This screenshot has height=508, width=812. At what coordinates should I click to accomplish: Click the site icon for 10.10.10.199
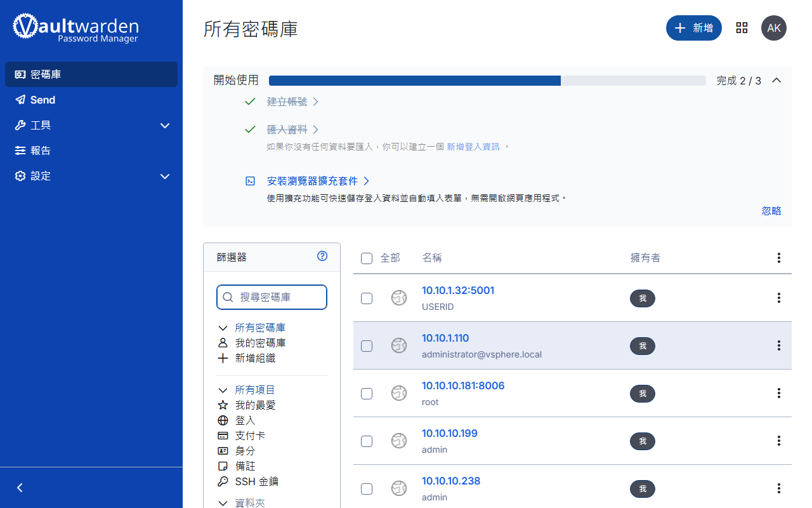399,441
